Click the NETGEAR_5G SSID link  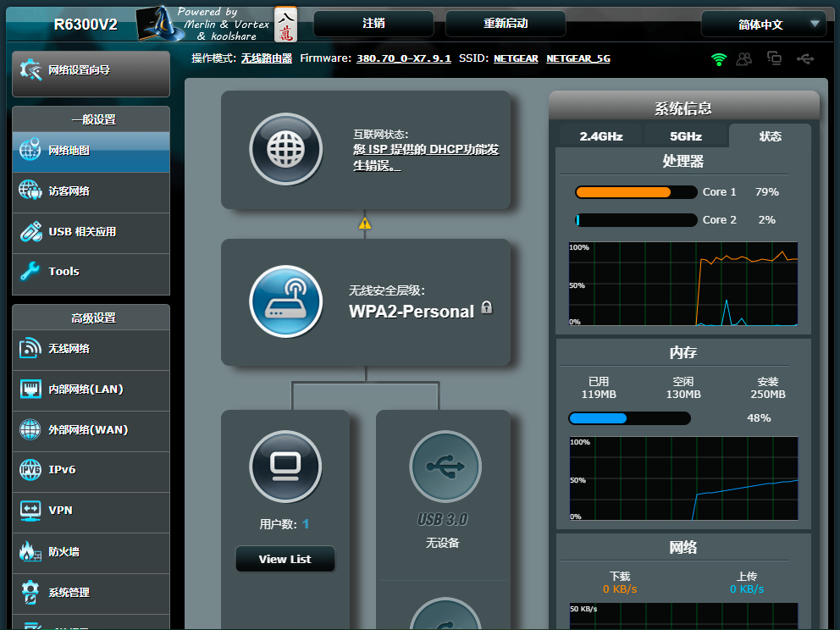(578, 58)
